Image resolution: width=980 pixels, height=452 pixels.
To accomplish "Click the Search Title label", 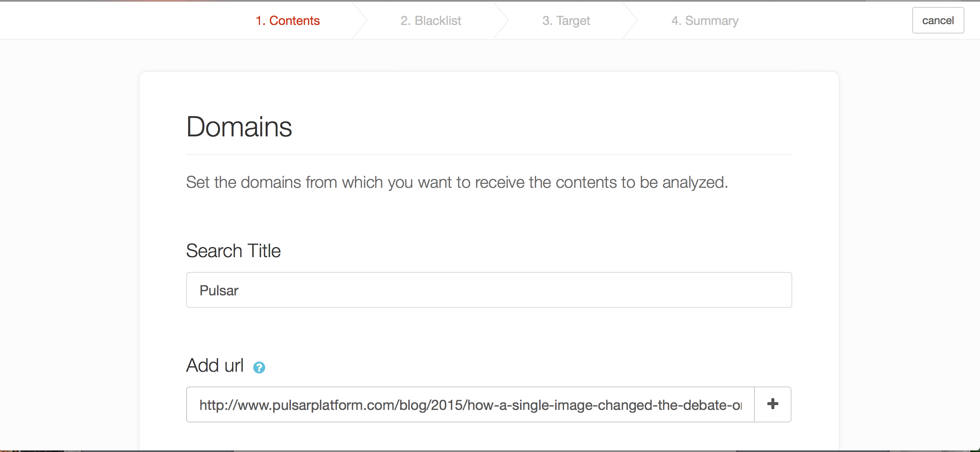I will click(233, 251).
